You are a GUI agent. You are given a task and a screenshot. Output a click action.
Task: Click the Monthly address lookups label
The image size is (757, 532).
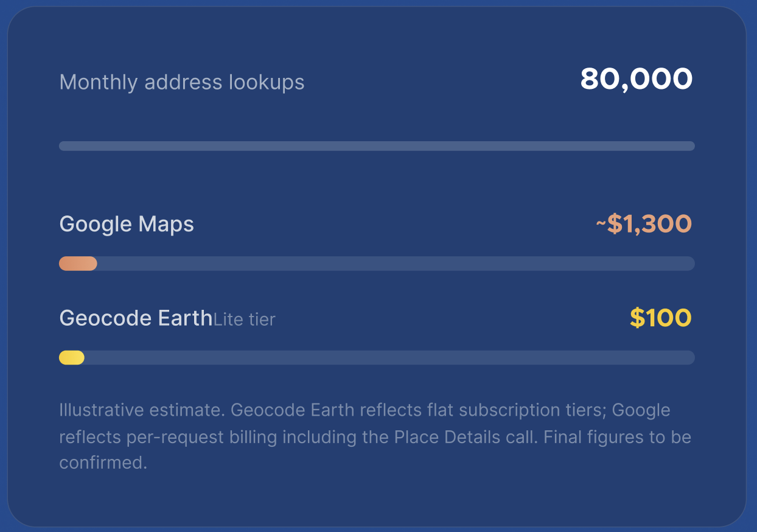(x=182, y=82)
